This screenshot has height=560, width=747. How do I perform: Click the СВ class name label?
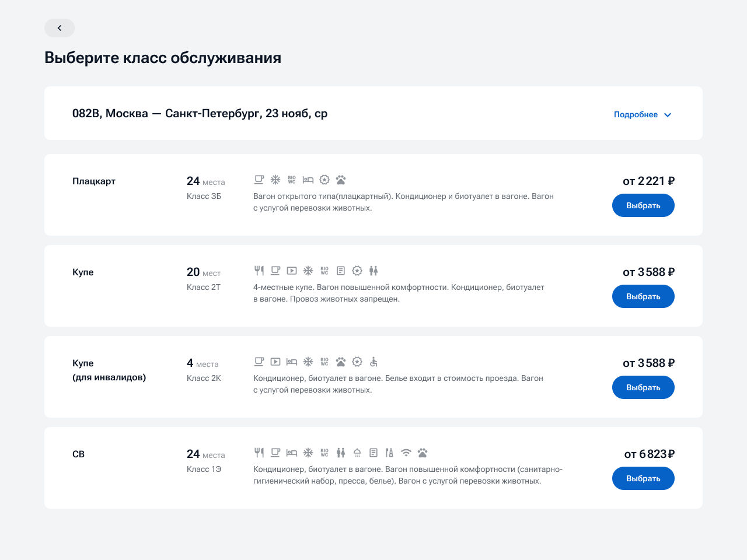coord(78,454)
